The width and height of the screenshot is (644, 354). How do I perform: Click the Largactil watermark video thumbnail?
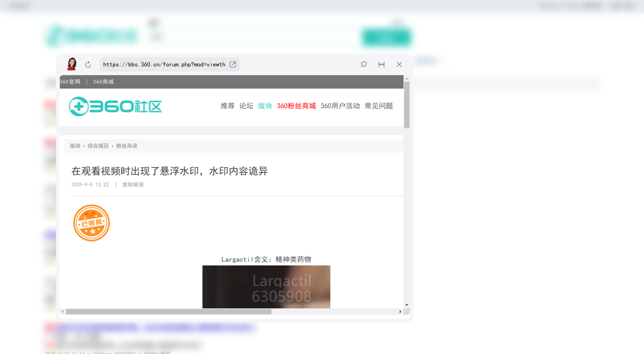tap(266, 287)
